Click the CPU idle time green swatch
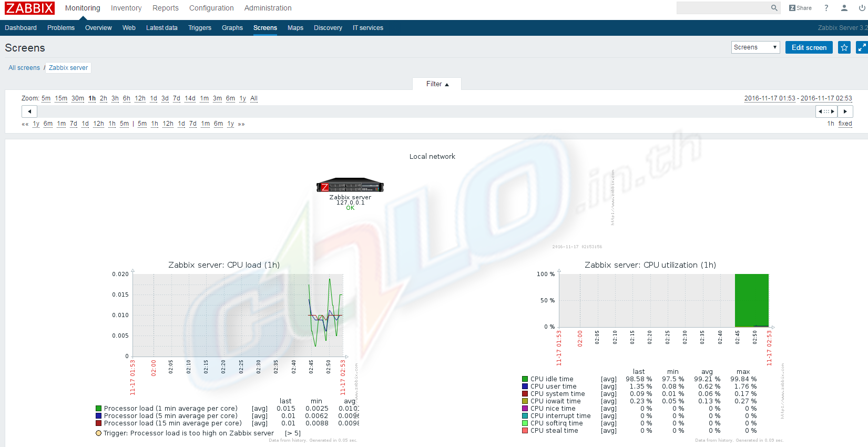Image resolution: width=868 pixels, height=447 pixels. pos(525,379)
